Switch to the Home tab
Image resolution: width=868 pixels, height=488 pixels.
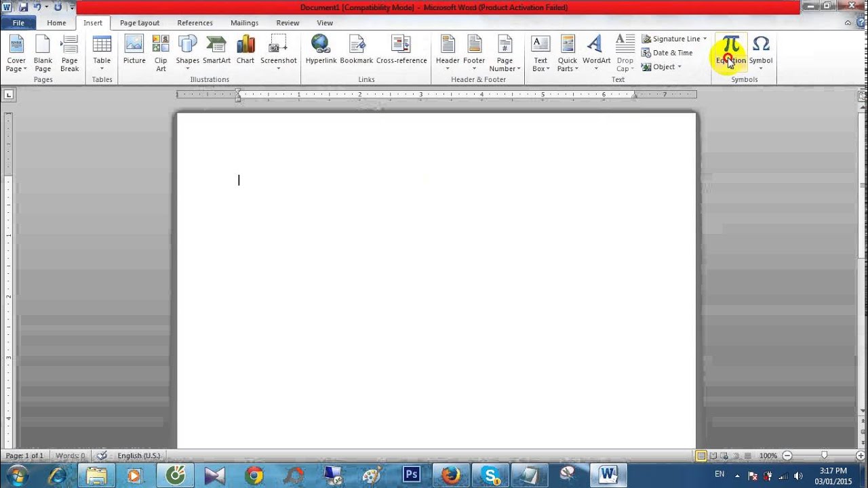tap(56, 23)
